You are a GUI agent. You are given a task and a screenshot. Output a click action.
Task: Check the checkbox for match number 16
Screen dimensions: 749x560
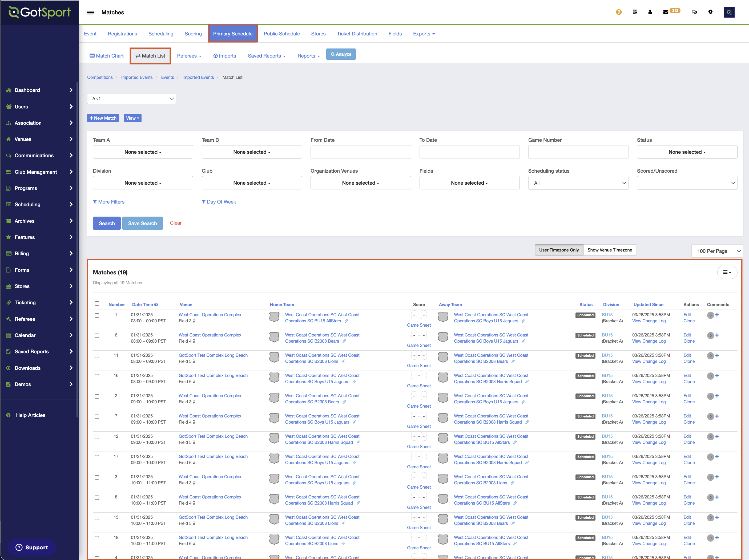[97, 376]
